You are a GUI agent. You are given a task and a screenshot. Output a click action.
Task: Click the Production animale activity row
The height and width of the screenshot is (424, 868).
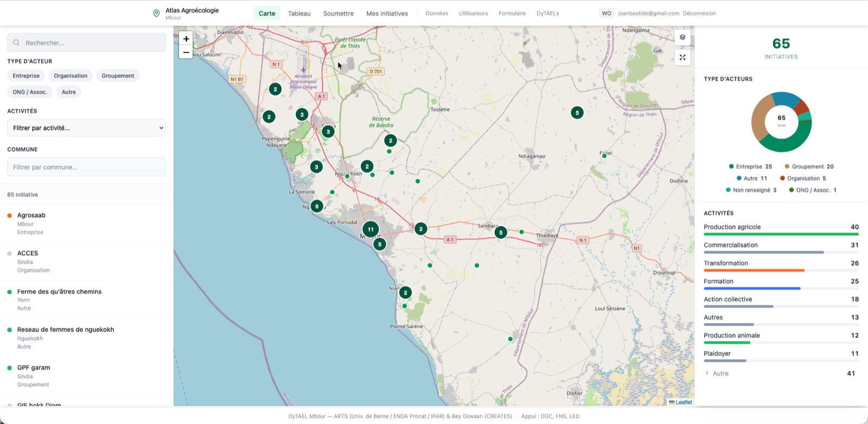(x=781, y=338)
